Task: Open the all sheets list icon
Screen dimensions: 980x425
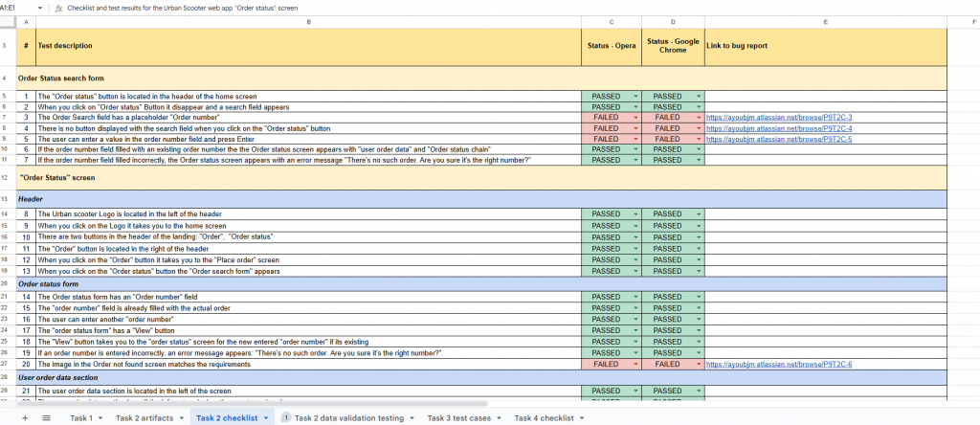Action: [47, 418]
